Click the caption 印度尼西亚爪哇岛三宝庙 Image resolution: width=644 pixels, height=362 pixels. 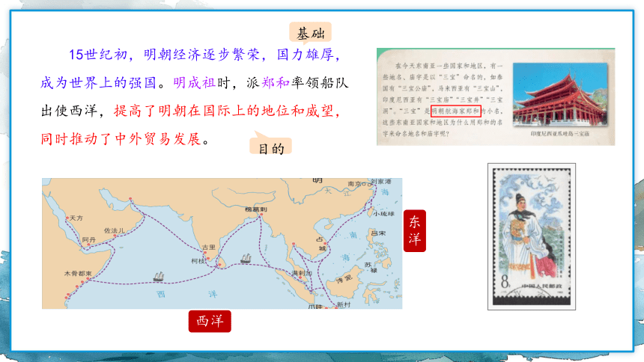click(560, 133)
